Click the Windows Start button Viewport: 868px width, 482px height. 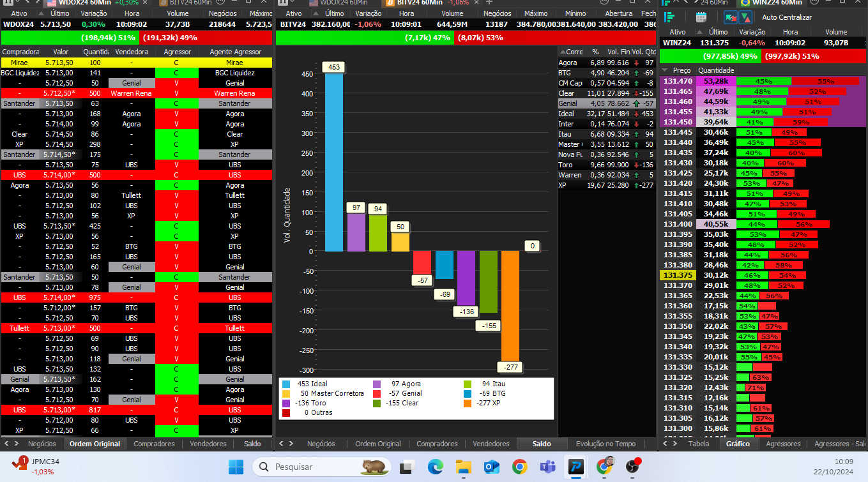click(x=236, y=467)
